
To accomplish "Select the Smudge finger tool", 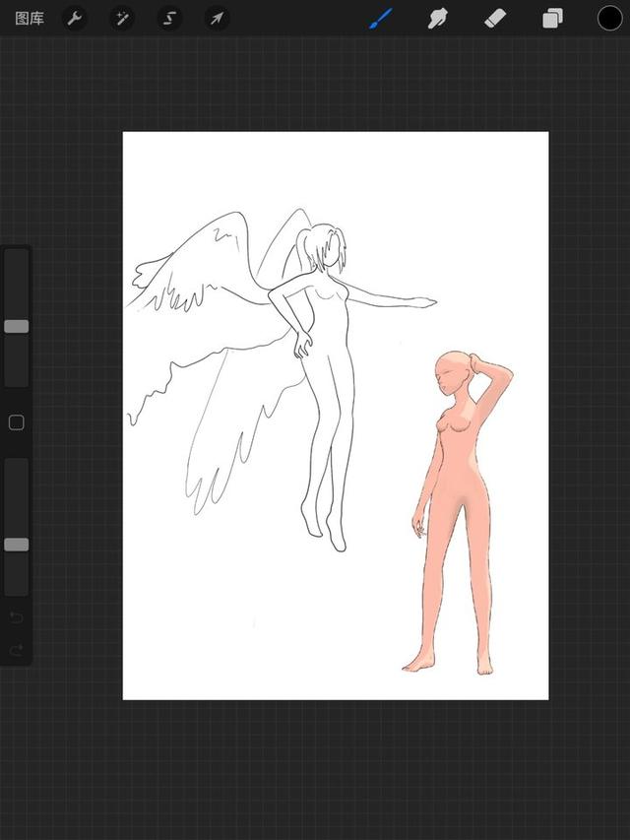I will (438, 19).
